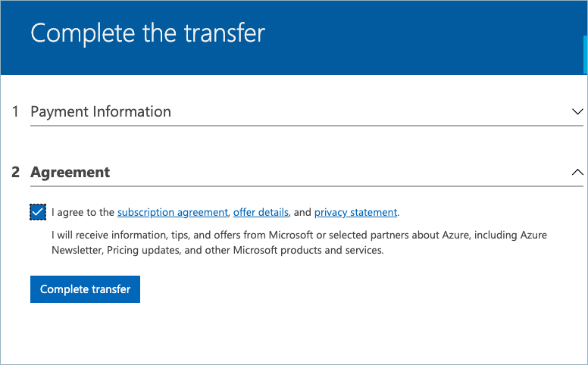Click step number 2 beside Agreement

pos(15,172)
